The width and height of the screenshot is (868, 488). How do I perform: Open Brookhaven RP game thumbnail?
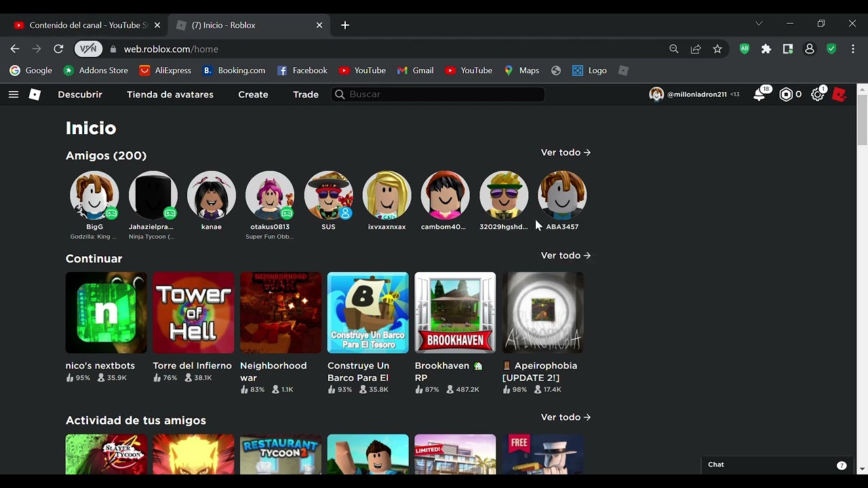pos(455,312)
